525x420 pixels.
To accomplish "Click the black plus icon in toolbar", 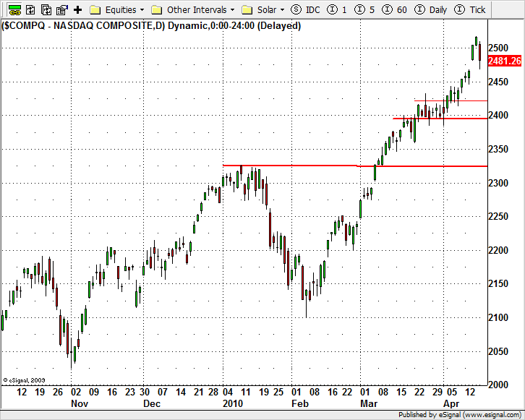I will (77, 9).
